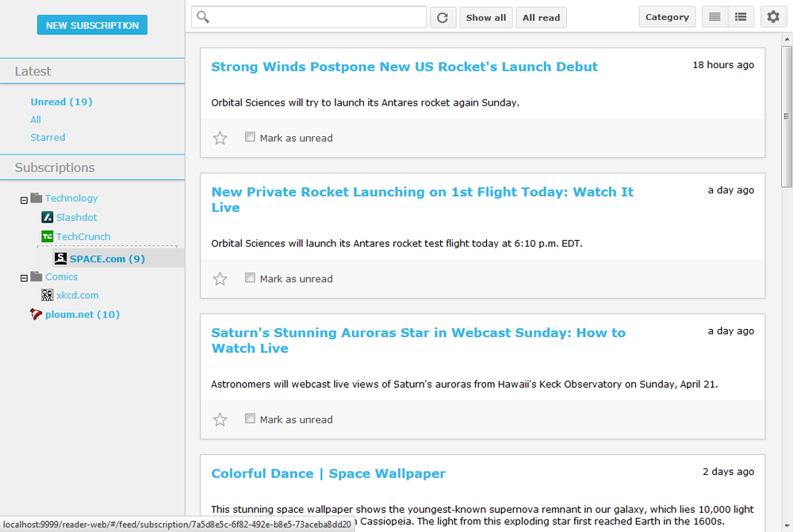Open the Category dropdown
Image resolution: width=793 pixels, height=532 pixels.
pos(667,16)
